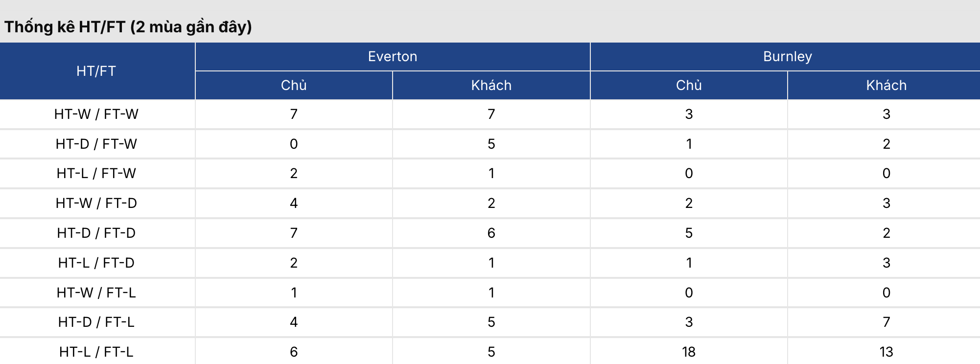Click the HT-D / FT-D row label
Image resolution: width=980 pixels, height=364 pixels.
[x=96, y=233]
